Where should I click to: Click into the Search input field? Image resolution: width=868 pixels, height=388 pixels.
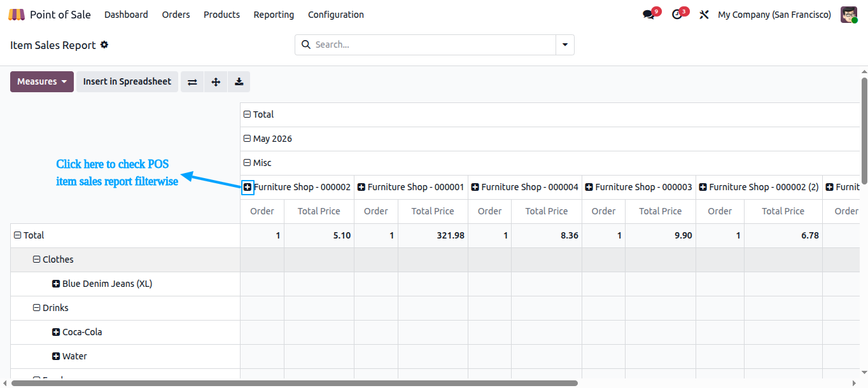pos(433,45)
